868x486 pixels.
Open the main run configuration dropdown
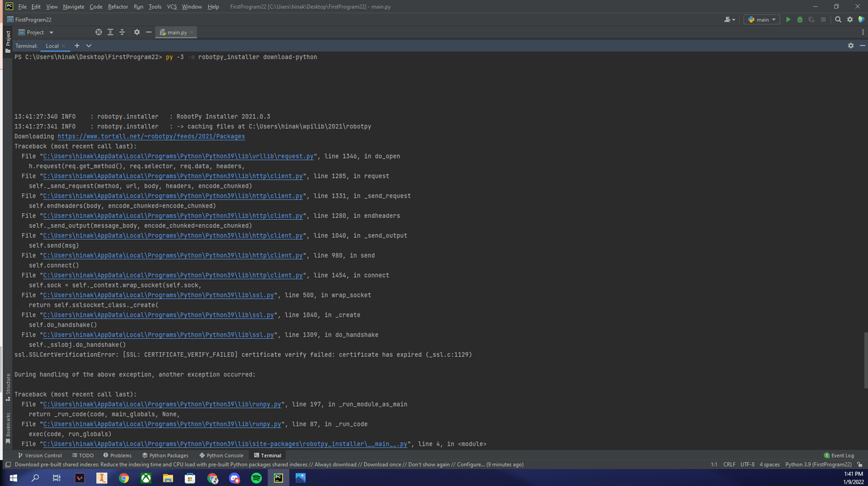click(762, 20)
